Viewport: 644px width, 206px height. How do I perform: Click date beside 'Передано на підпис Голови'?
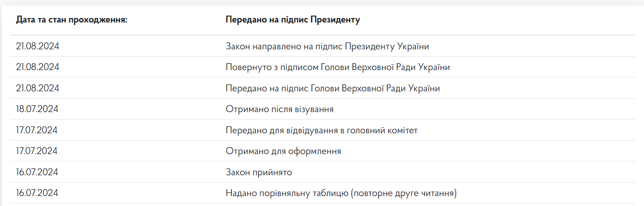pos(37,88)
